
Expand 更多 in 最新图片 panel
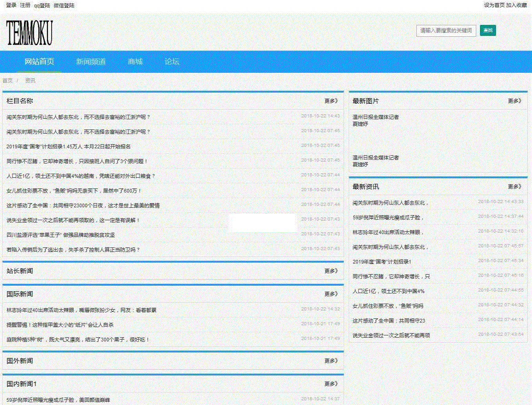click(514, 101)
